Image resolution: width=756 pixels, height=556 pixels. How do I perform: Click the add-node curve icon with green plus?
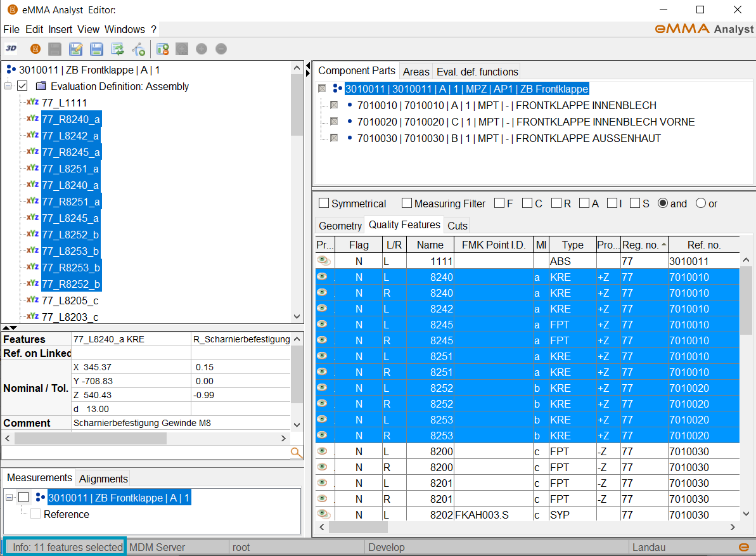point(138,49)
